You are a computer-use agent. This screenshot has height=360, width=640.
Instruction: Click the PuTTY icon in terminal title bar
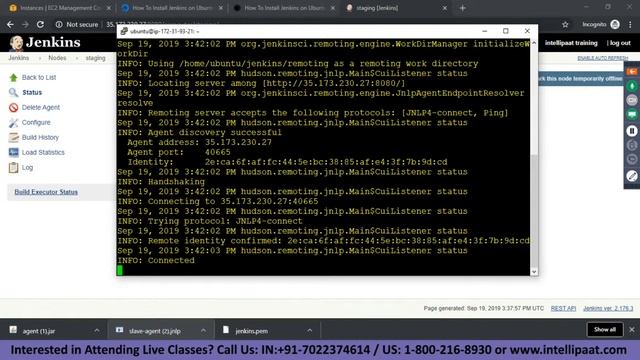pyautogui.click(x=124, y=31)
